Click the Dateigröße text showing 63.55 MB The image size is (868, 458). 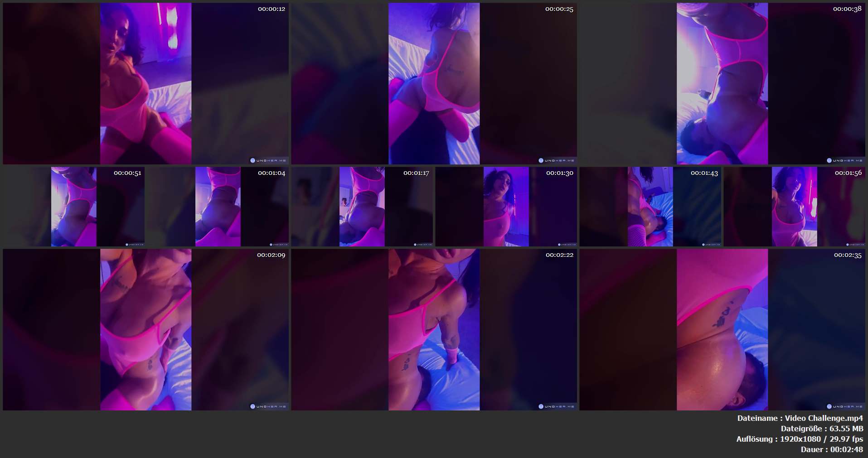(x=821, y=429)
